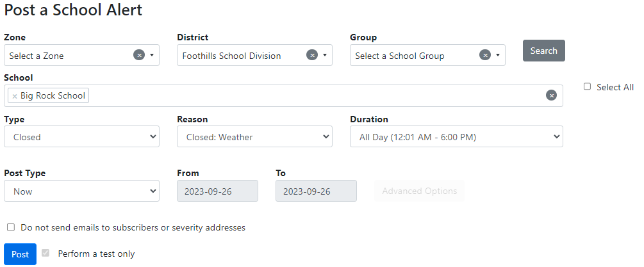Check the Select All checkbox
The height and width of the screenshot is (267, 644).
pyautogui.click(x=587, y=87)
